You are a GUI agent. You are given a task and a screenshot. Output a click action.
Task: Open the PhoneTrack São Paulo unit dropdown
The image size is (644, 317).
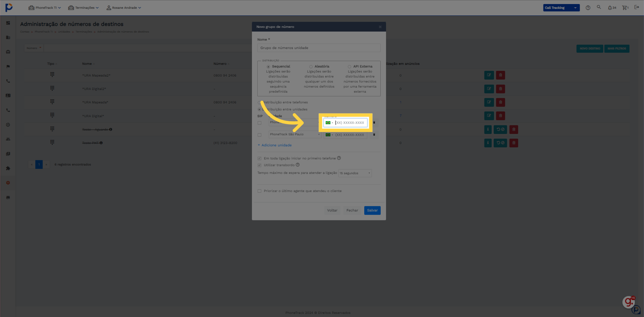pyautogui.click(x=295, y=134)
